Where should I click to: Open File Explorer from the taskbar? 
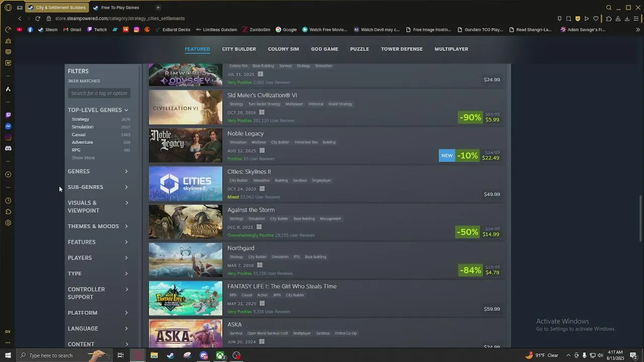coord(154,355)
